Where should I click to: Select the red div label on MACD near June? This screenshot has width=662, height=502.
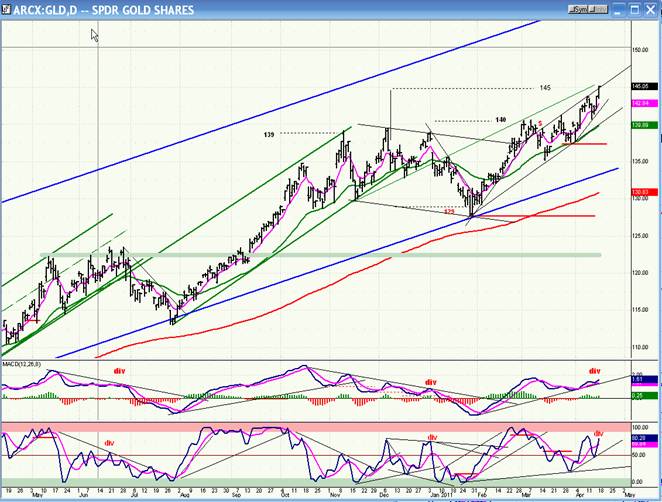(x=119, y=371)
